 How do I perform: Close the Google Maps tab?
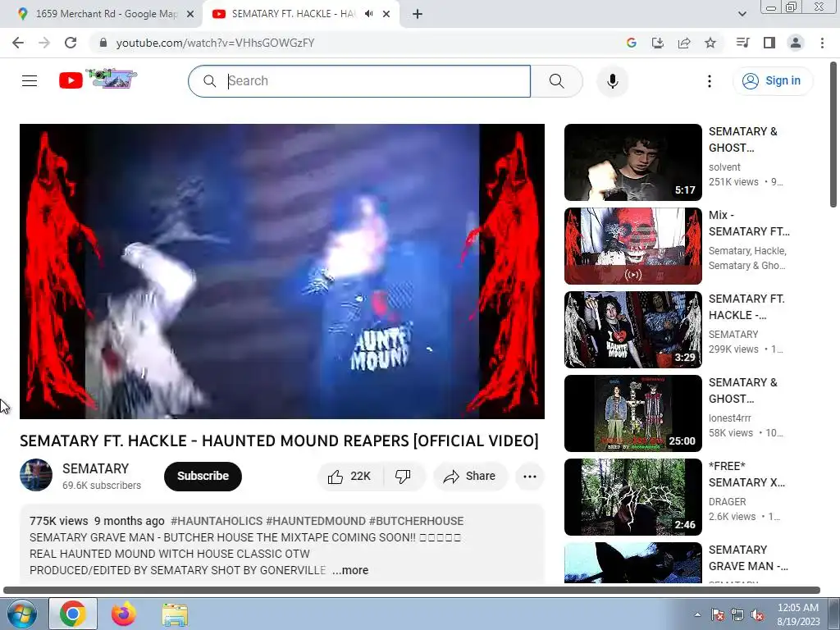coord(189,14)
